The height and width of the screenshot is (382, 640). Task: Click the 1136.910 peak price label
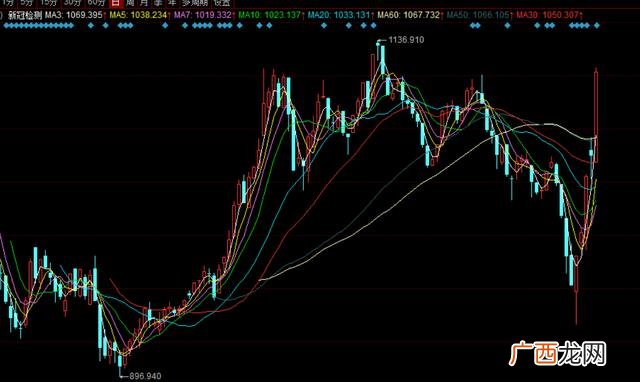[x=406, y=40]
